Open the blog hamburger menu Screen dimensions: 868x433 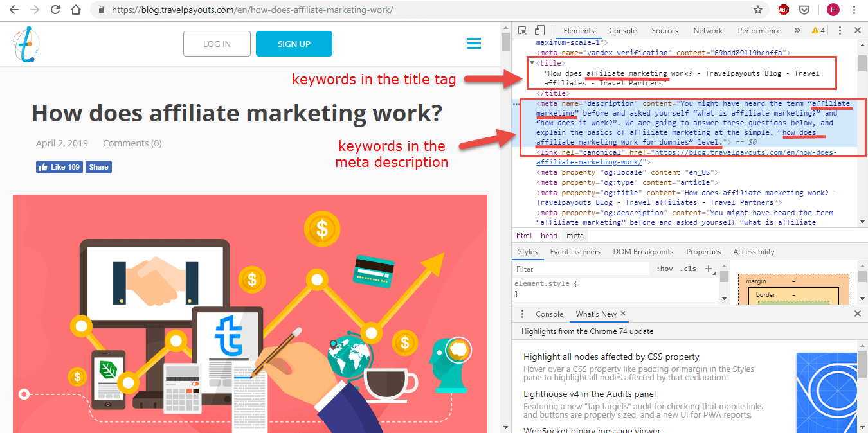click(474, 44)
